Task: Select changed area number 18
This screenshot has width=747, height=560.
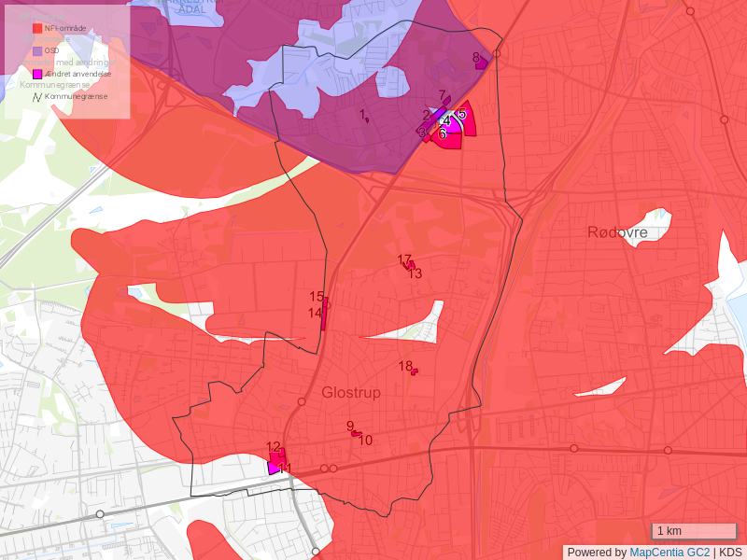Action: click(x=414, y=371)
